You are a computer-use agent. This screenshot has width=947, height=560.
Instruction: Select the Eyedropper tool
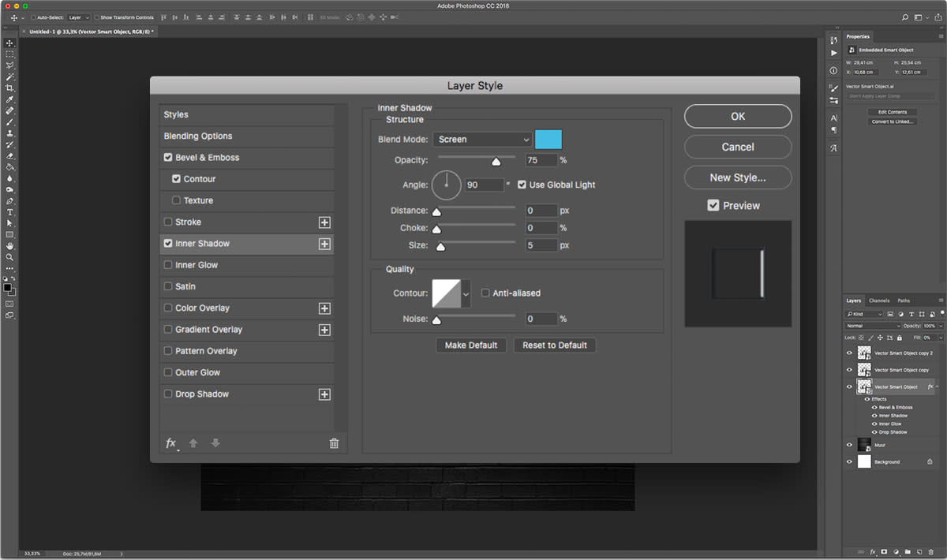tap(9, 100)
